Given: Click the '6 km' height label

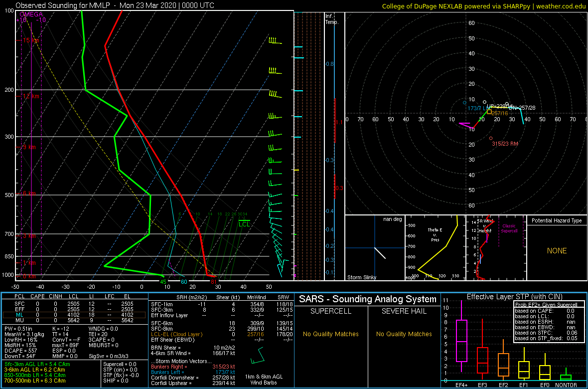Looking at the screenshot, I should pyautogui.click(x=29, y=194).
